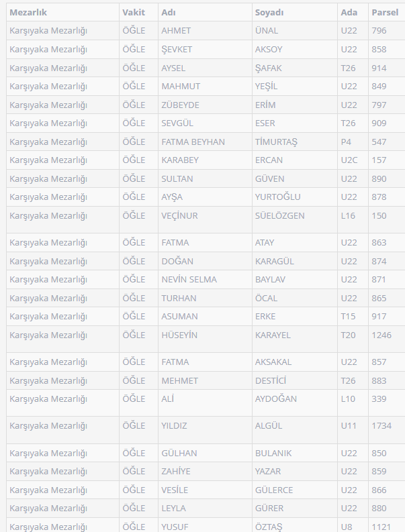Click the Ada value P4
Screen dimensions: 405x532
tap(346, 142)
